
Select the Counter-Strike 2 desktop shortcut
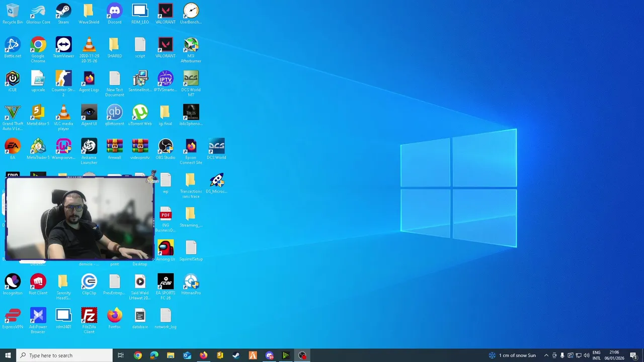pyautogui.click(x=63, y=84)
